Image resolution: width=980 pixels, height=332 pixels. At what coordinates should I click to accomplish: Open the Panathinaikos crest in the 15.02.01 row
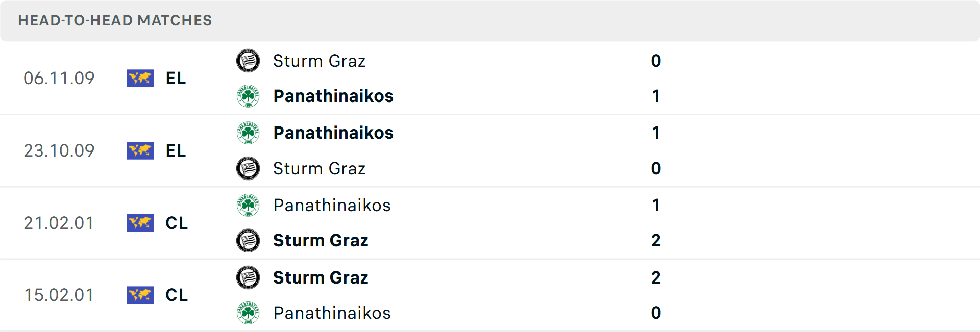pyautogui.click(x=248, y=313)
